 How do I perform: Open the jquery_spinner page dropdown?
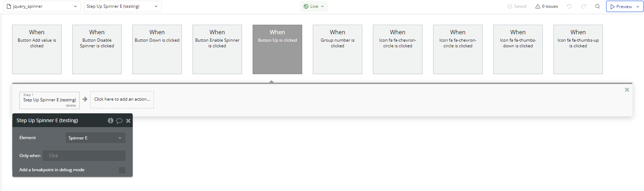(x=42, y=6)
